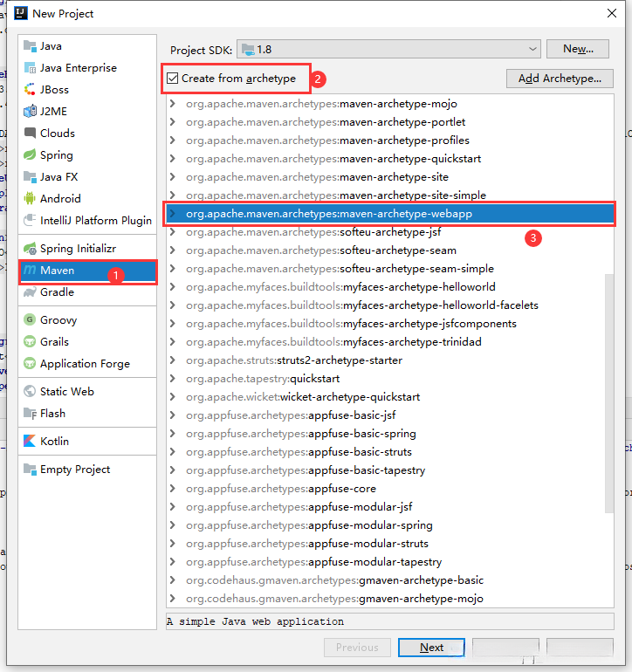Screen dimensions: 632x672
Task: Expand softeu-archetype-jsf node
Action: pyautogui.click(x=173, y=232)
